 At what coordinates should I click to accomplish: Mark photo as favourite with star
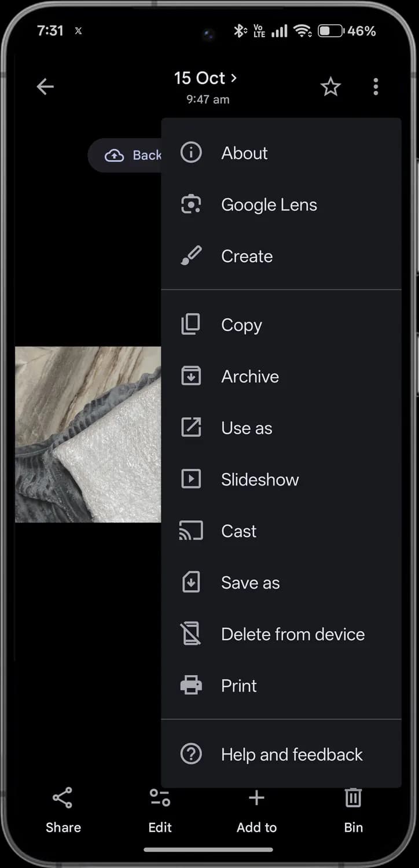[330, 87]
